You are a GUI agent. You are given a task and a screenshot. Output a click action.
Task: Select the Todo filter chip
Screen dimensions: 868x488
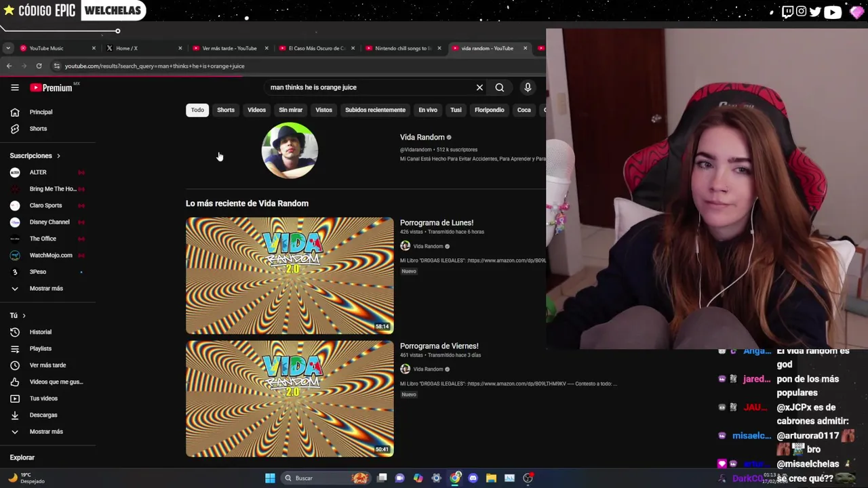(197, 110)
